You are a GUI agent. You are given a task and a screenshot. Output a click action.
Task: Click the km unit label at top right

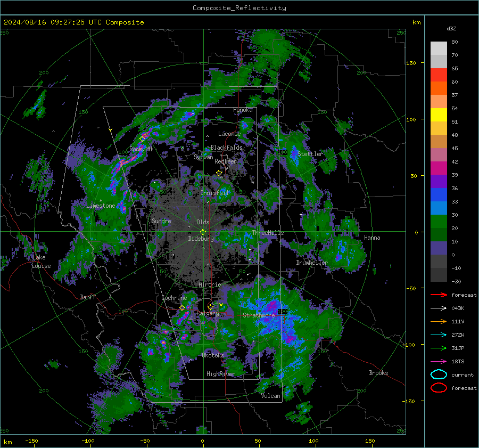pyautogui.click(x=416, y=22)
